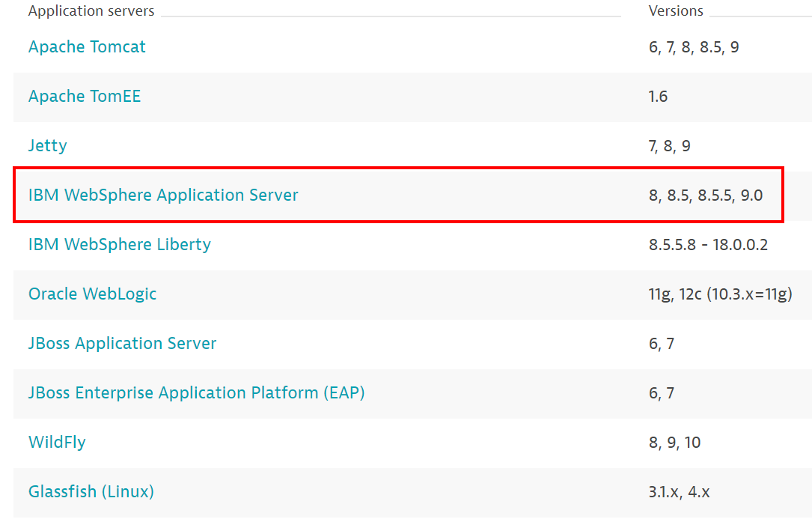Viewport: 812px width, 522px height.
Task: Select Glassfish versions '3.1.x, 4.x'
Action: pos(680,492)
